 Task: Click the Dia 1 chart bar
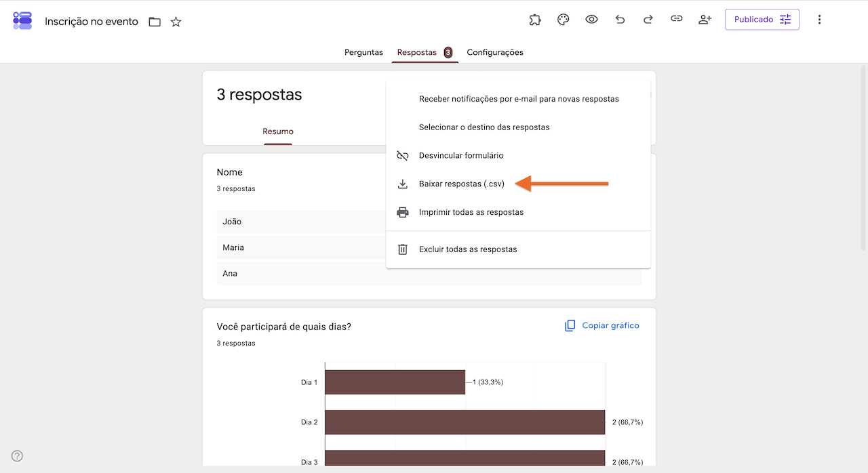(x=395, y=382)
